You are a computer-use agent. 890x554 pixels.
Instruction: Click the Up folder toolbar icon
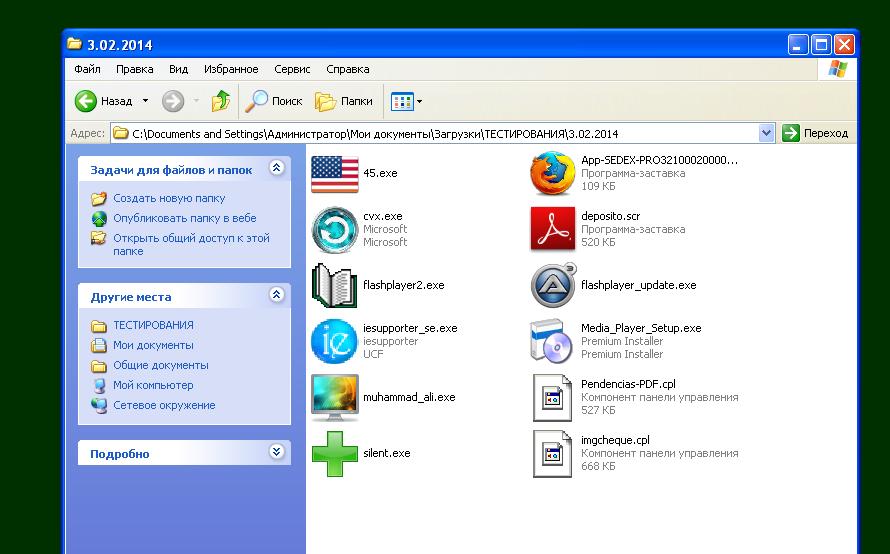221,101
